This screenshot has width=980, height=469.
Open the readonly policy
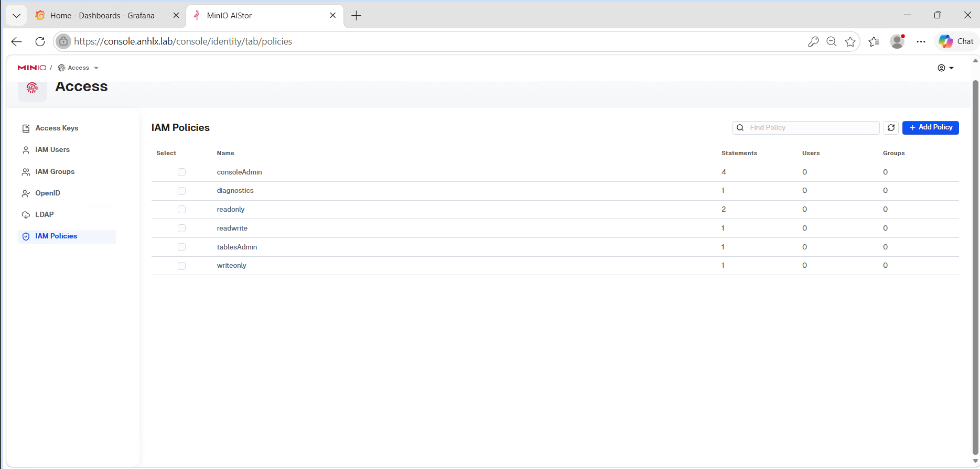point(231,210)
